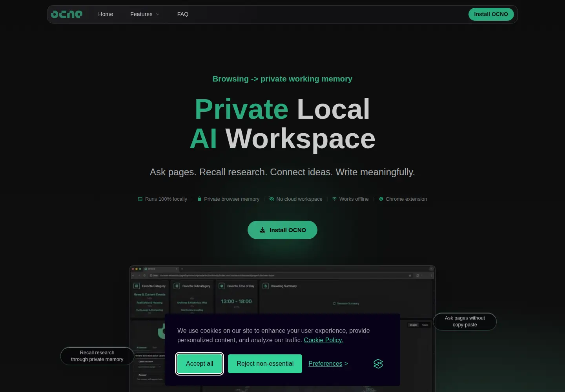565x392 pixels.
Task: Click the 'Recall research through private memory' bubble
Action: 97,356
